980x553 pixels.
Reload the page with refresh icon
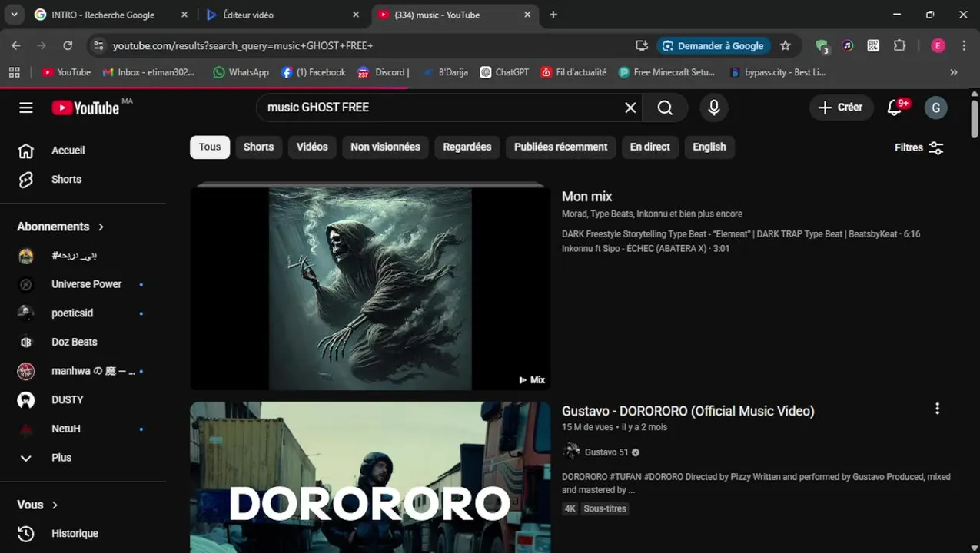pos(68,46)
